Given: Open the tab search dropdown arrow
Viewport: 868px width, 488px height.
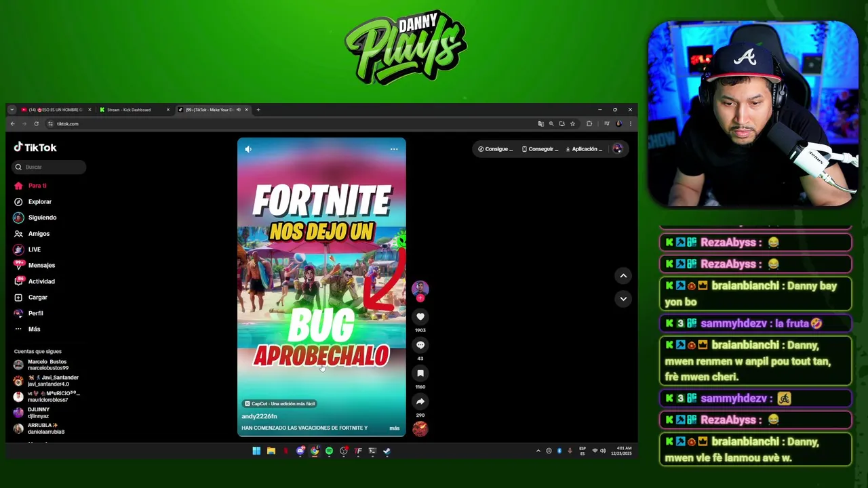Looking at the screenshot, I should pos(12,110).
